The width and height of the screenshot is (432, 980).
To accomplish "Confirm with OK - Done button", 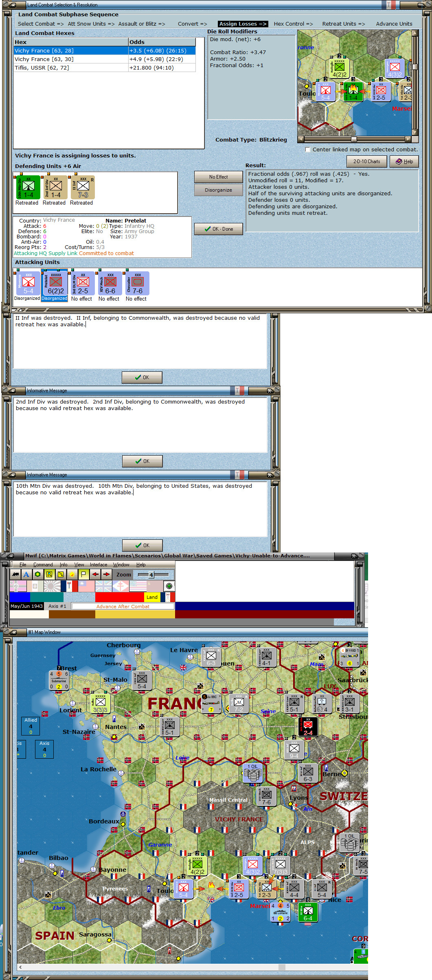I will [218, 229].
